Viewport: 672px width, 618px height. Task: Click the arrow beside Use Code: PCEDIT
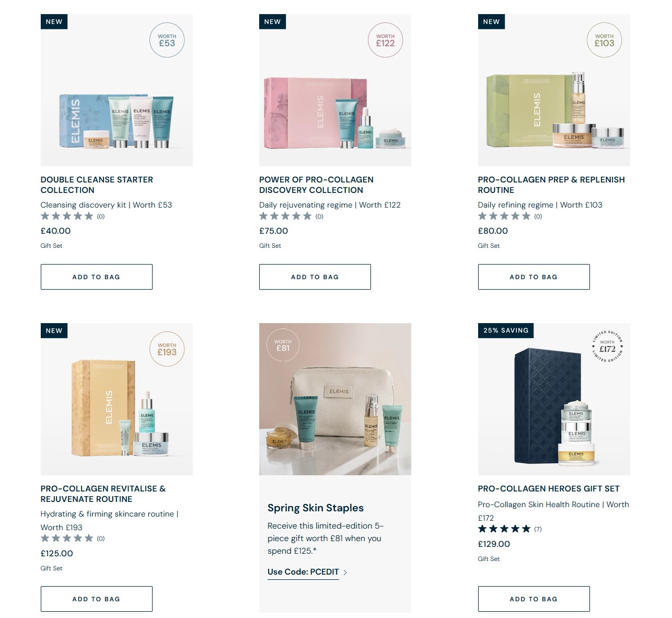pyautogui.click(x=345, y=573)
